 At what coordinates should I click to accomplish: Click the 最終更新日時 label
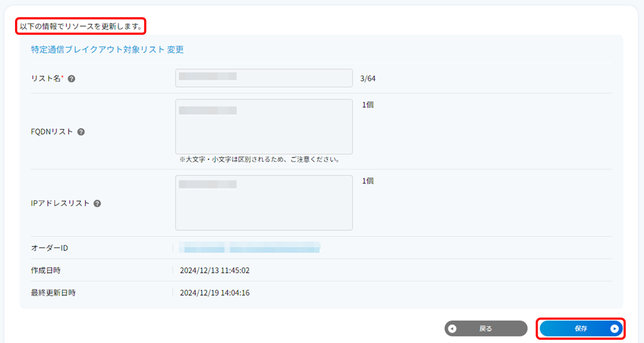(x=53, y=293)
